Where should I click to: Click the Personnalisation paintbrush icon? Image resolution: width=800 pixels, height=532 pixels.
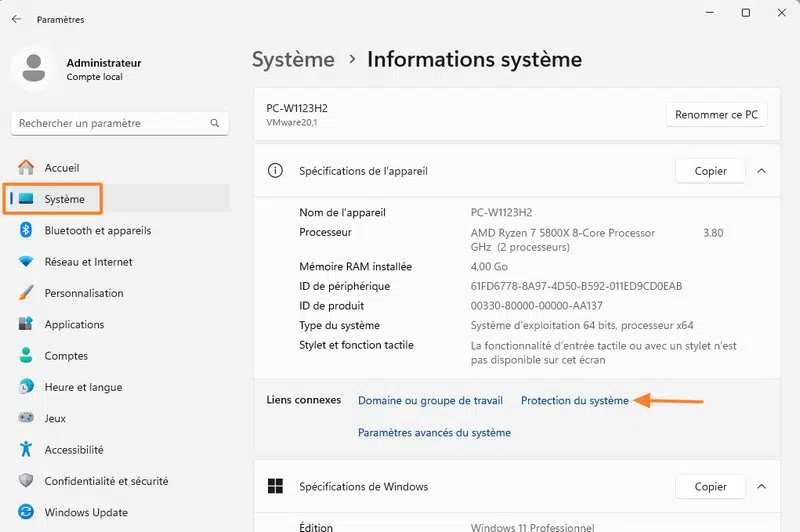tap(26, 293)
